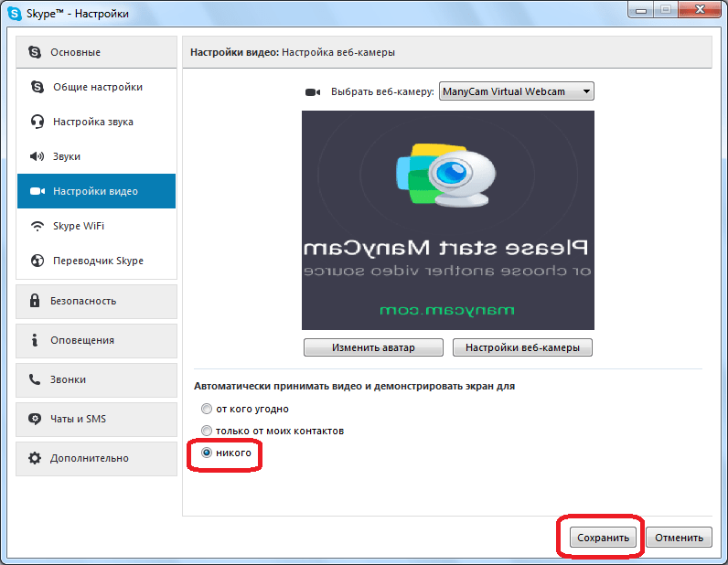The image size is (728, 565).
Task: Click the speaker icon for Звуки
Action: pos(37,156)
